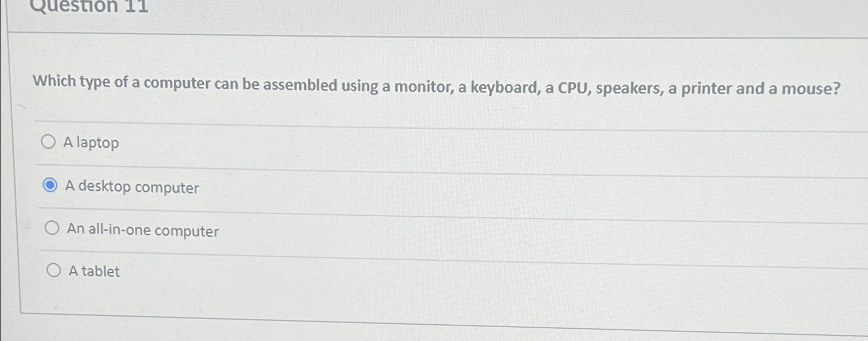The image size is (868, 341).
Task: Click the 'A tablet' label text
Action: point(93,271)
